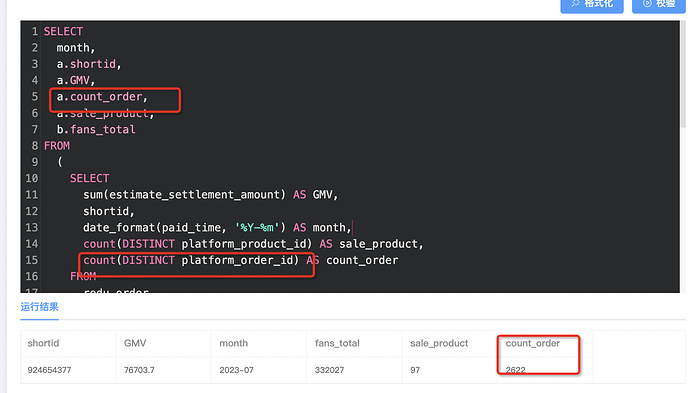The height and width of the screenshot is (393, 690).
Task: Click result cell 2023-07
Action: (x=236, y=370)
